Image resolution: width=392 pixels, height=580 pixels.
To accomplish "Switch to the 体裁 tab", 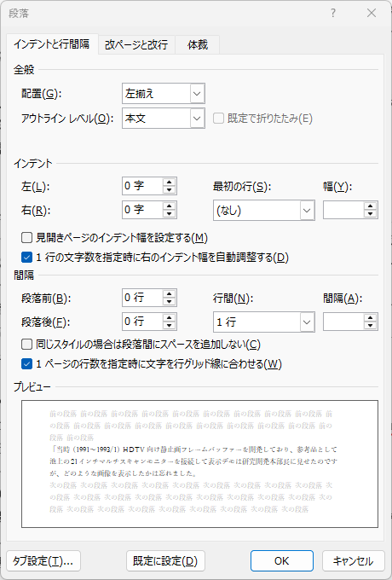I will [198, 44].
